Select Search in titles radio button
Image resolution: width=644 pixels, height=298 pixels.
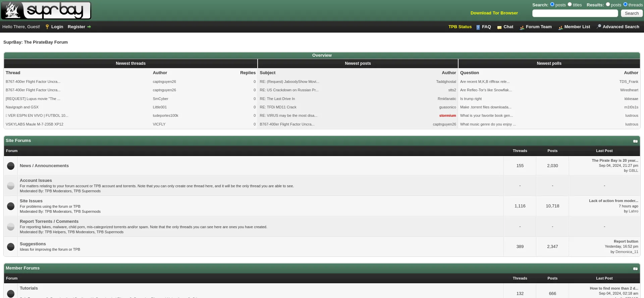[570, 4]
